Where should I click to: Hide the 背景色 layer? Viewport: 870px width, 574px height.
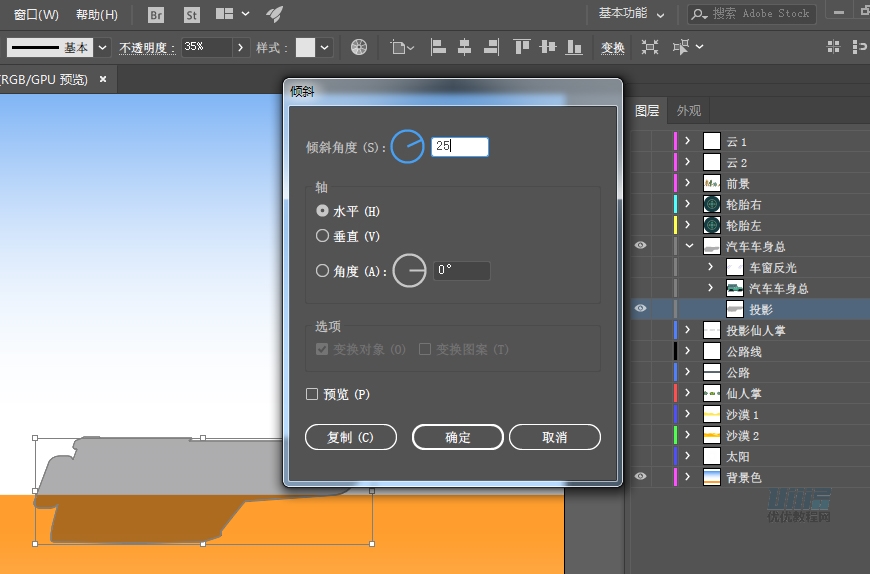[x=640, y=476]
